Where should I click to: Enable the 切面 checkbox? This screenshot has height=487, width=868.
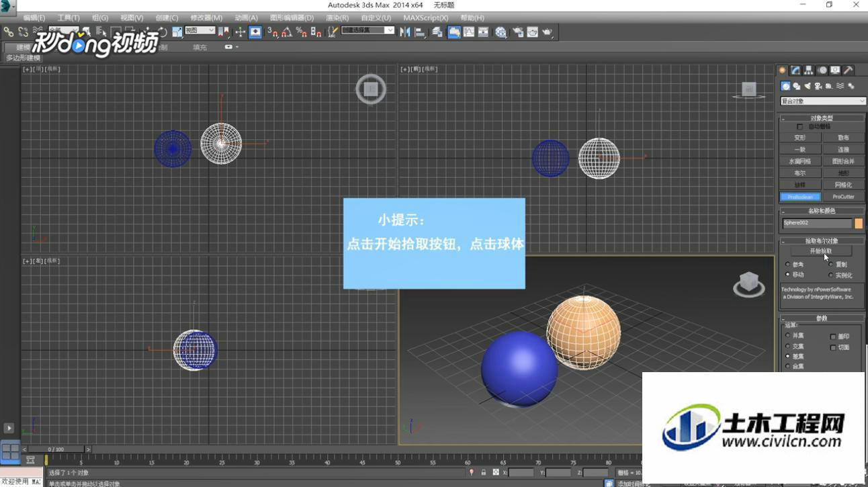pos(833,347)
